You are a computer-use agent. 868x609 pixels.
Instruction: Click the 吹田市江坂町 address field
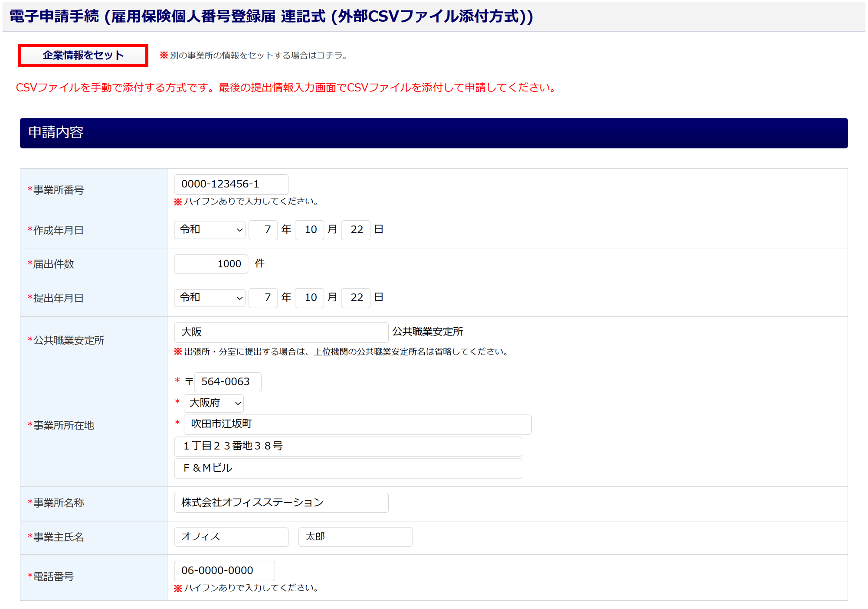click(357, 424)
